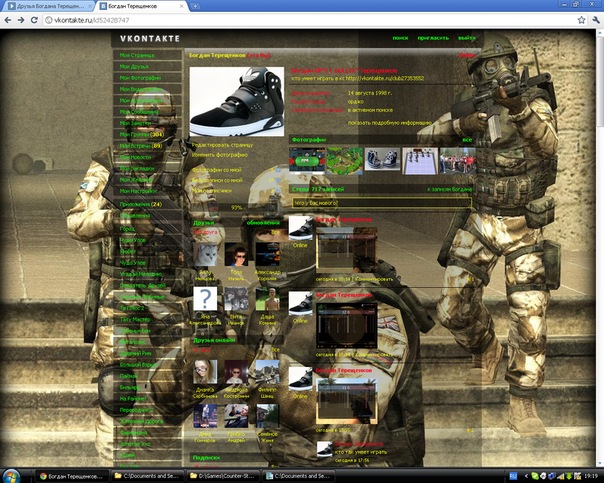Click the VKONTAKTE logo
The image size is (604, 483).
click(147, 39)
